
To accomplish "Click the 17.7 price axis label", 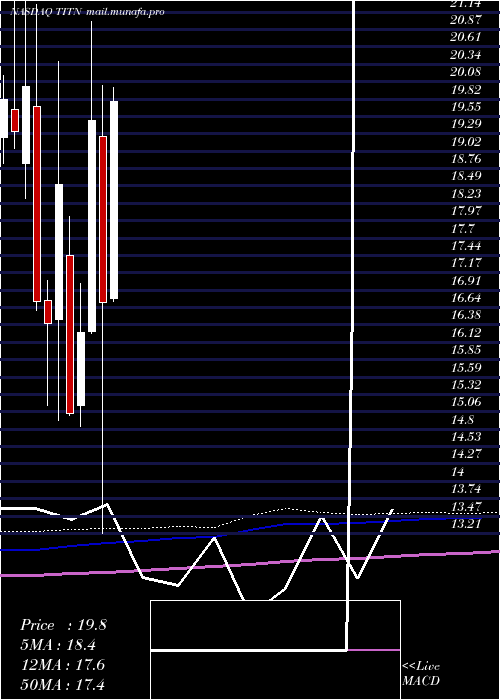I will coord(462,228).
